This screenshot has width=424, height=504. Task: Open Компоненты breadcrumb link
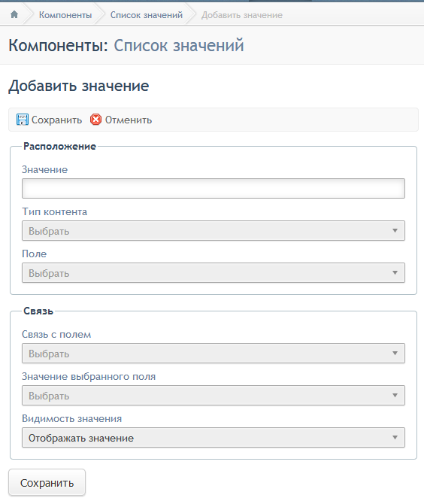(x=65, y=15)
